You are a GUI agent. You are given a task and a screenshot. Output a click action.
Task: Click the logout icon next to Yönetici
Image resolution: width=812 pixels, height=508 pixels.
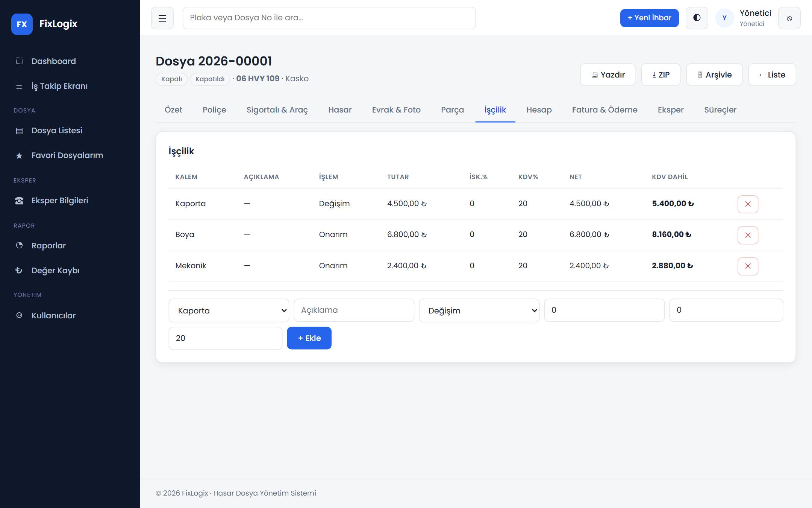click(789, 18)
